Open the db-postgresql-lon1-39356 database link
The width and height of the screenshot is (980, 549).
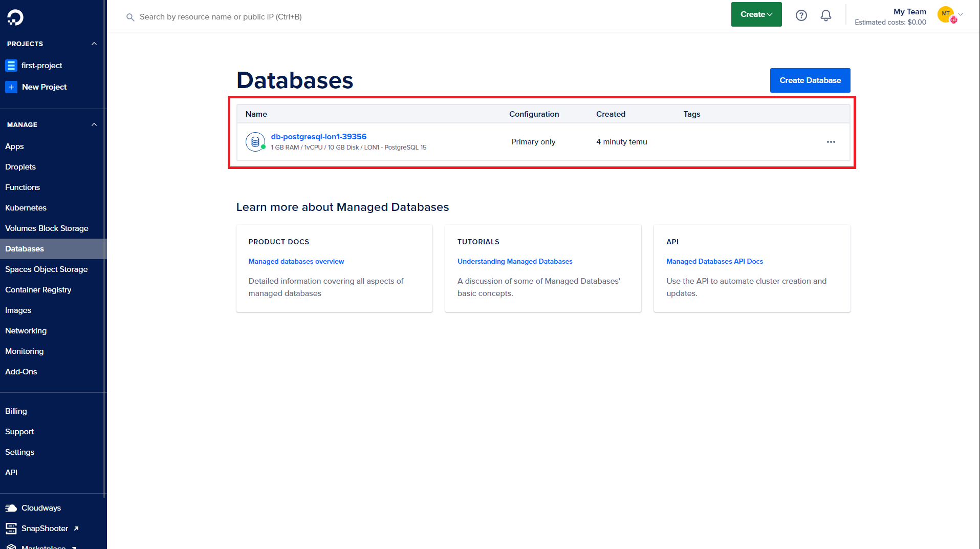(318, 137)
